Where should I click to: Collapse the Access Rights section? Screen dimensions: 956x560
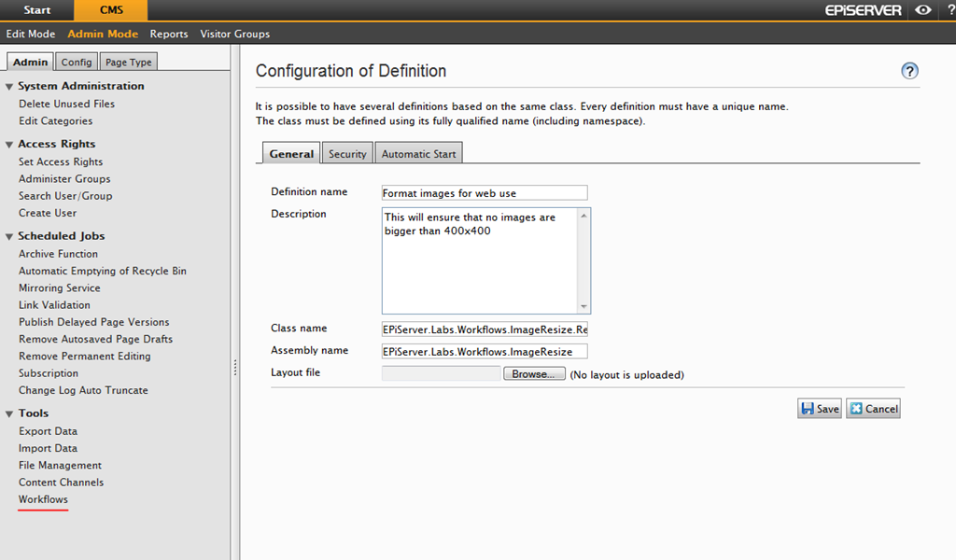click(9, 145)
